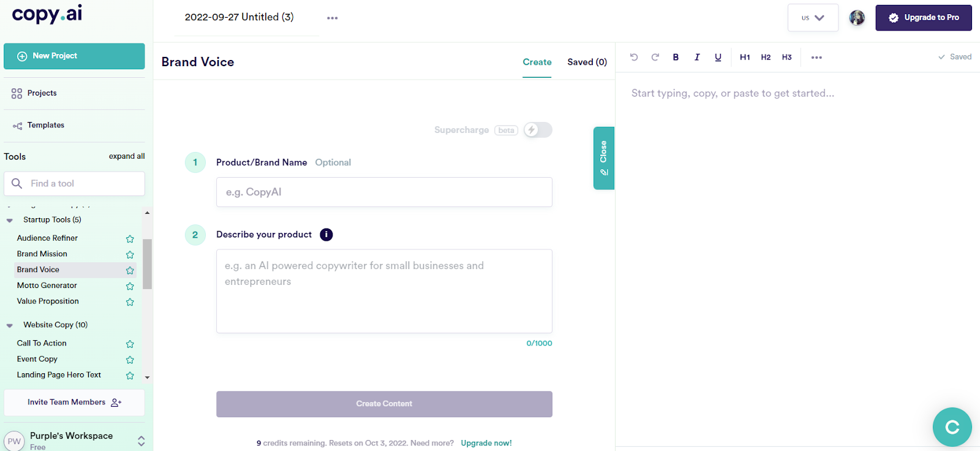Favorite the Event Copy tool
980x451 pixels.
pos(130,360)
